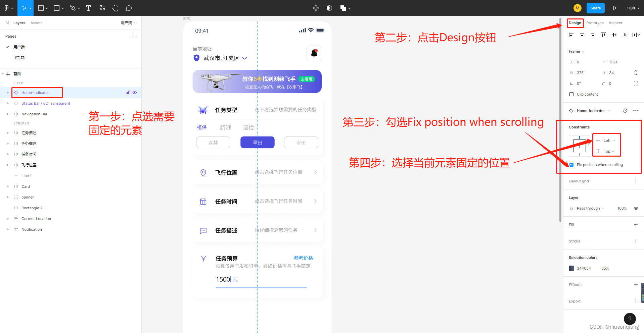
Task: Click the 344054 selection color swatch
Action: (571, 268)
